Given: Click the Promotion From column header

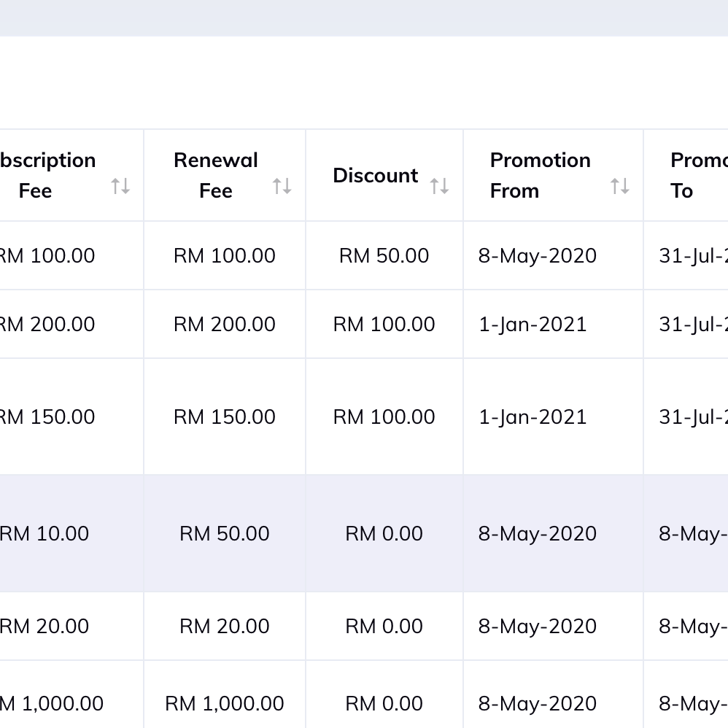Looking at the screenshot, I should click(x=554, y=175).
